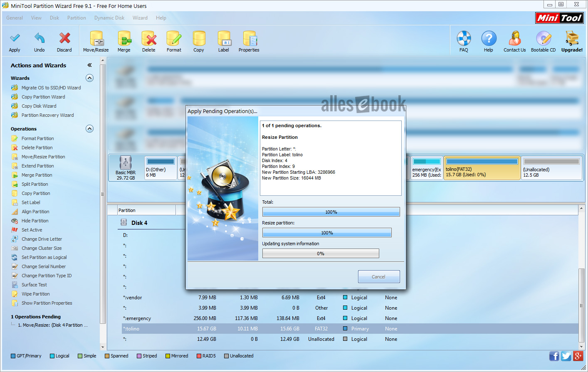Select the tolino(FAT32) partition block

pos(482,168)
